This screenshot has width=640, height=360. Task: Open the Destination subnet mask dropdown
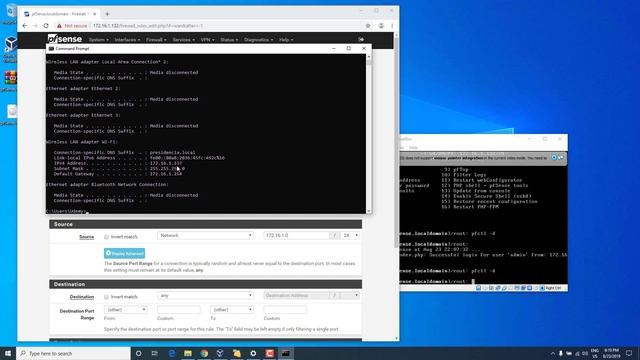(x=350, y=296)
